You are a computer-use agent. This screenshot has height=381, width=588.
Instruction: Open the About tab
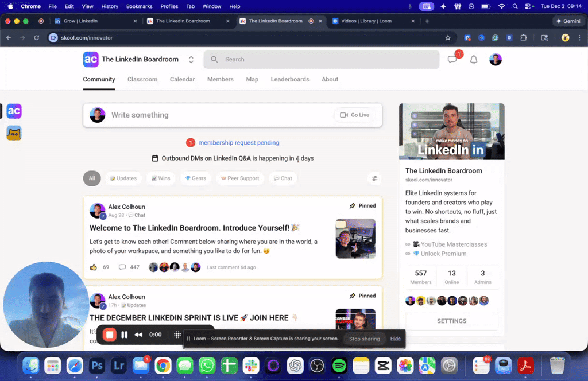[330, 79]
